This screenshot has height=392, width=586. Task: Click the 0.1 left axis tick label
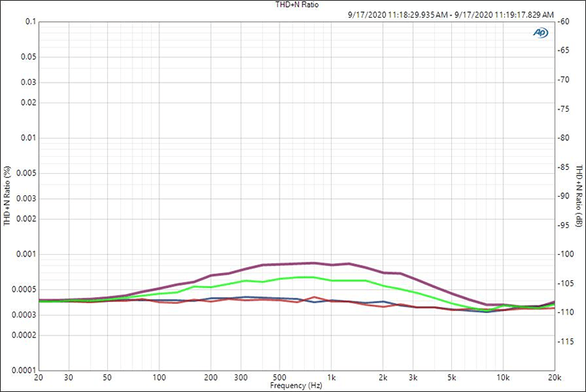click(31, 21)
